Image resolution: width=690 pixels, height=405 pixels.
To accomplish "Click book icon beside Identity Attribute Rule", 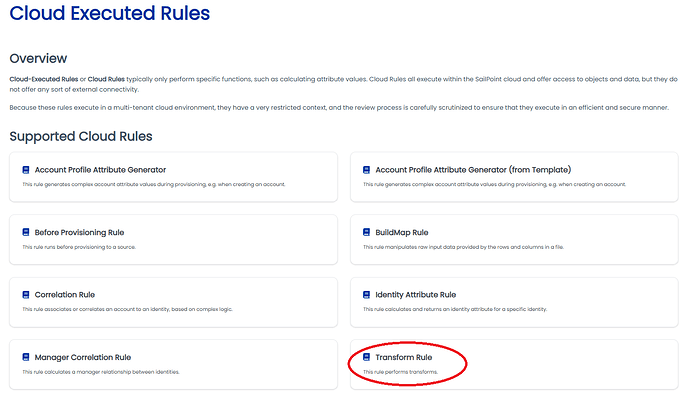I will click(x=367, y=295).
